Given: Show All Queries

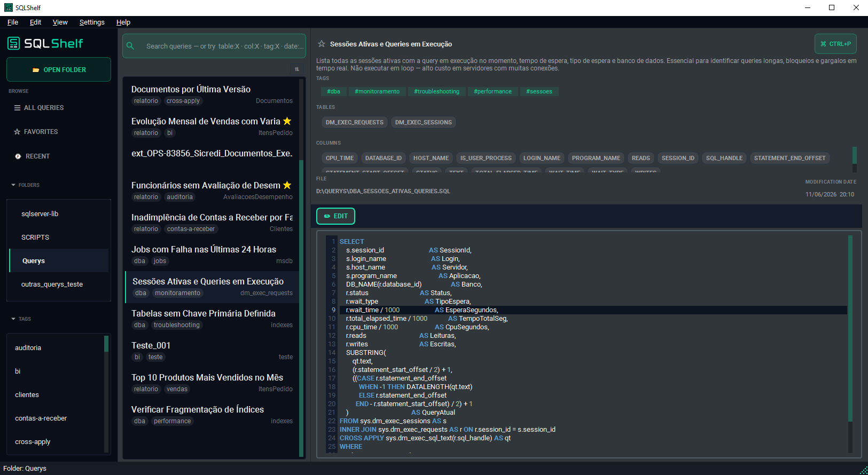Looking at the screenshot, I should coord(59,108).
